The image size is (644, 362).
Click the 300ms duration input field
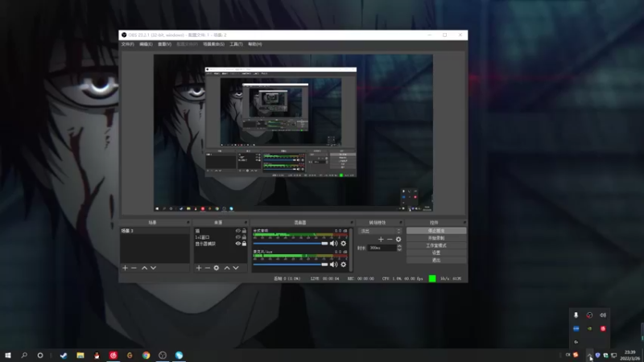[382, 248]
